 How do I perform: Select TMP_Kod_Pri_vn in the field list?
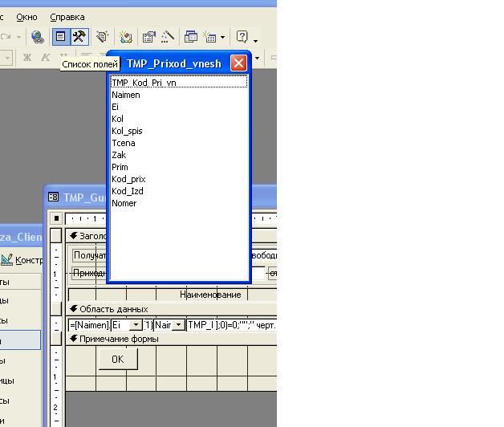tap(179, 83)
